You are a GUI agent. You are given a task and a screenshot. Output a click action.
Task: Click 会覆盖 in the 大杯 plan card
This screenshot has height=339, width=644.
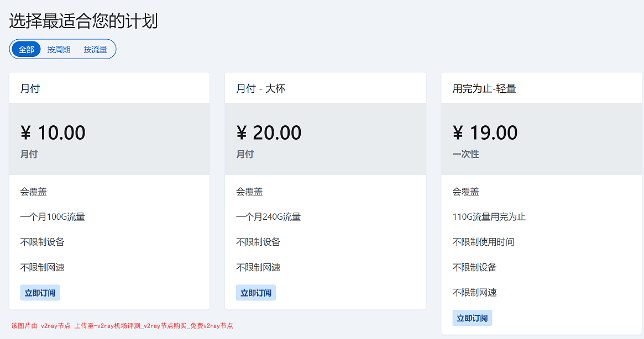[249, 192]
